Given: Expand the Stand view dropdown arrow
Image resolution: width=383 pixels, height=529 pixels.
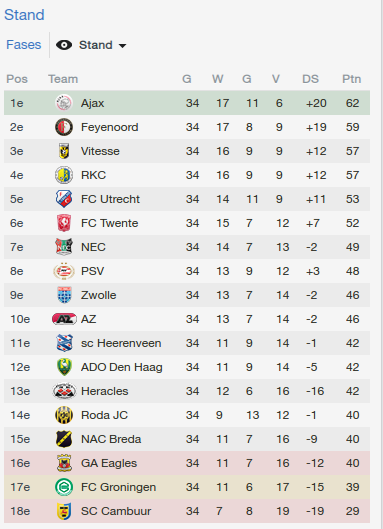Looking at the screenshot, I should [122, 46].
